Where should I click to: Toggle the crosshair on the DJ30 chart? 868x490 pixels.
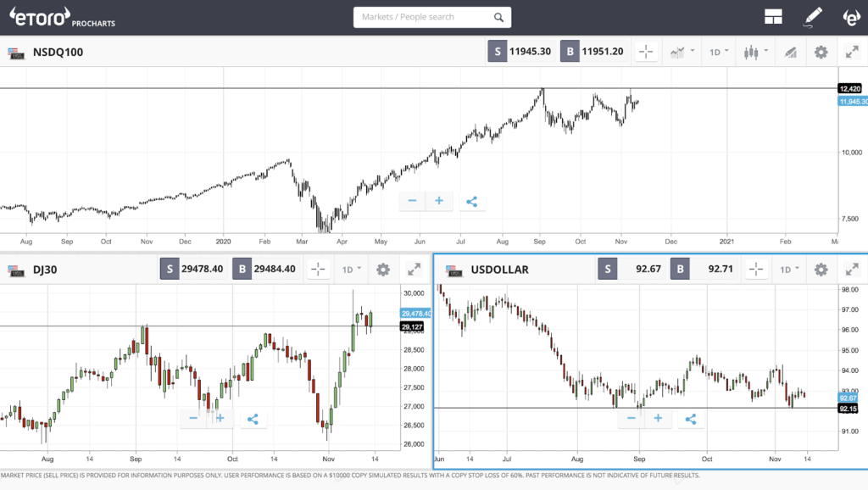[319, 270]
